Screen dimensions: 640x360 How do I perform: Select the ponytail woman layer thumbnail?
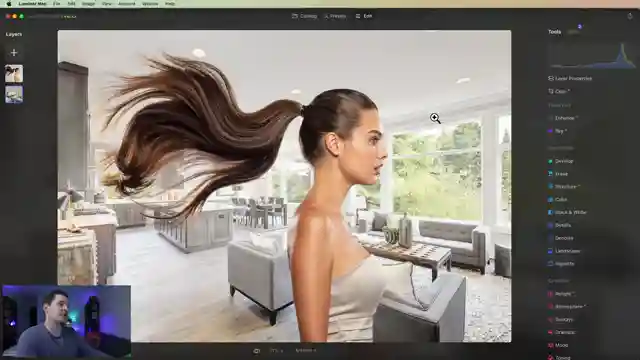tap(14, 73)
